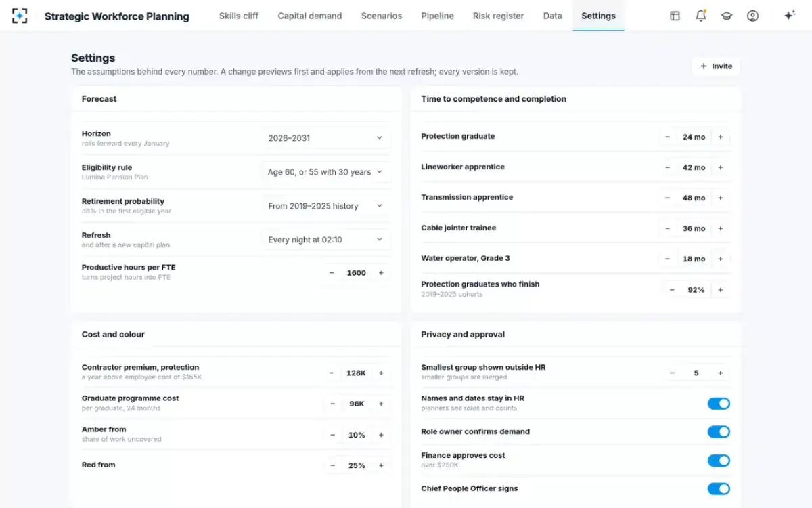Increase Productive hours per FTE
The width and height of the screenshot is (812, 508).
click(x=381, y=273)
